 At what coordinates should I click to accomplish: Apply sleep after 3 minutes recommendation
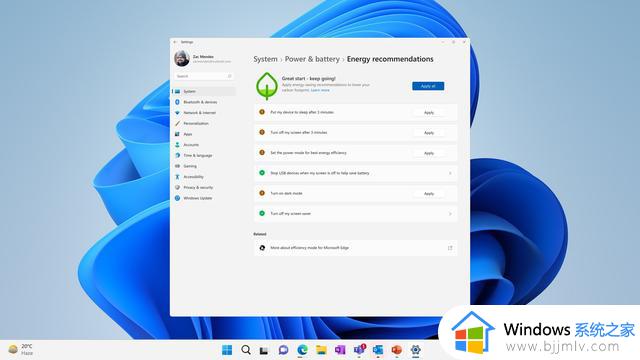click(x=429, y=112)
